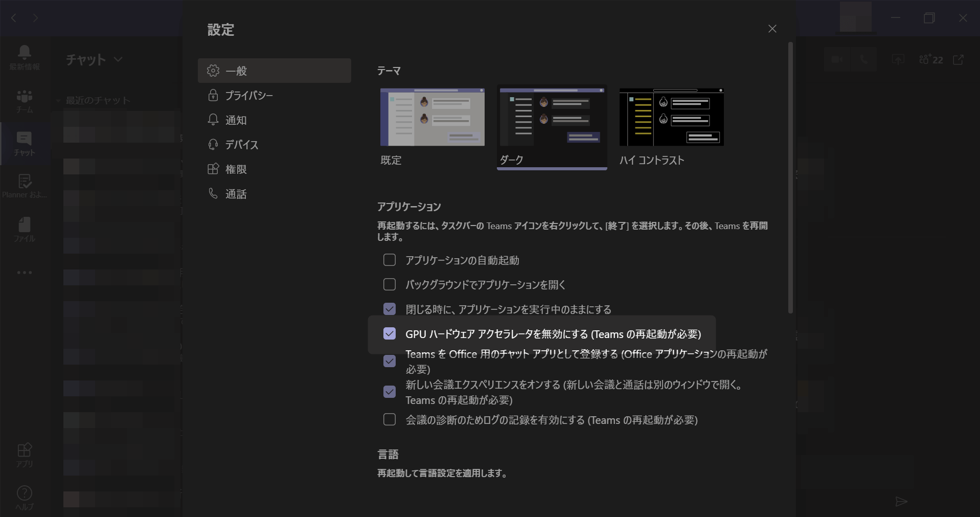Go forward with the right arrow icon
The width and height of the screenshot is (980, 517).
[x=35, y=18]
